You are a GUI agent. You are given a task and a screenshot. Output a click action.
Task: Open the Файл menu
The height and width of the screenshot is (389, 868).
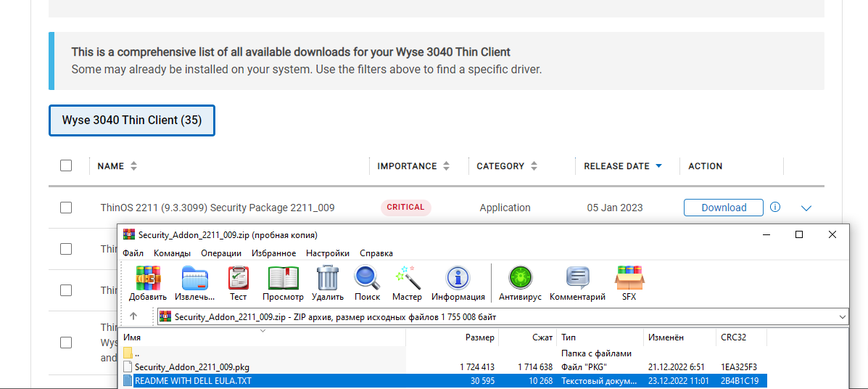[133, 253]
